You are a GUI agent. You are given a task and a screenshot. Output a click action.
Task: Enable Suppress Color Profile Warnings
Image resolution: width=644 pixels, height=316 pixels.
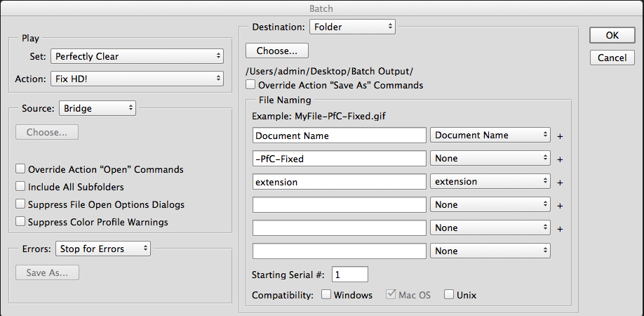pos(21,222)
